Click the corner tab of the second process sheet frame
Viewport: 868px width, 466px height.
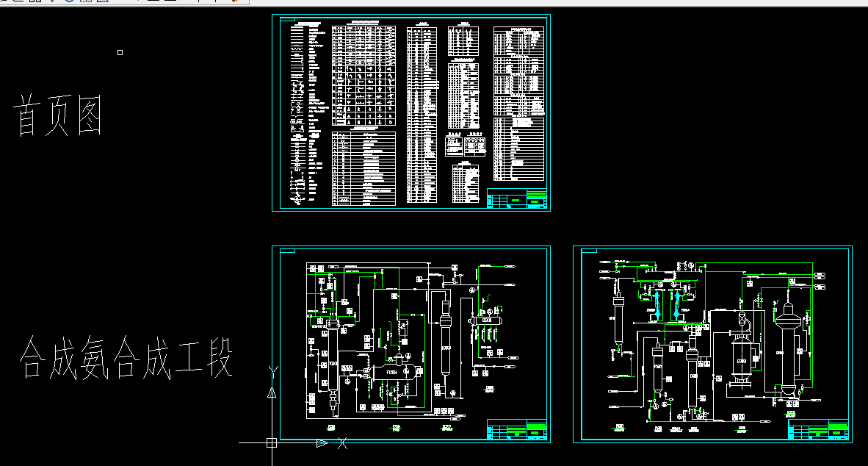point(589,251)
